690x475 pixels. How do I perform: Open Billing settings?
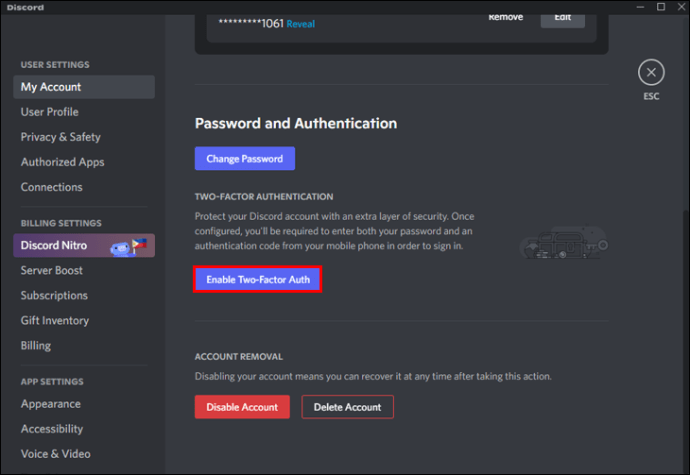coord(36,346)
